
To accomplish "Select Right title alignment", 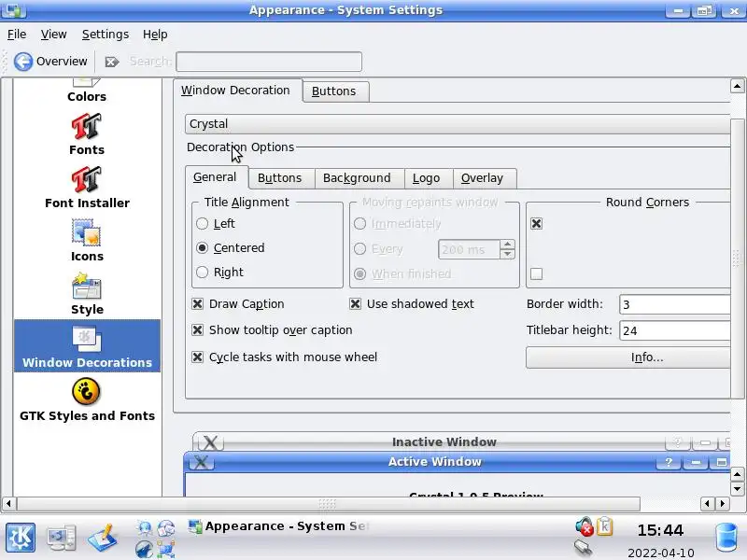I will pos(202,272).
